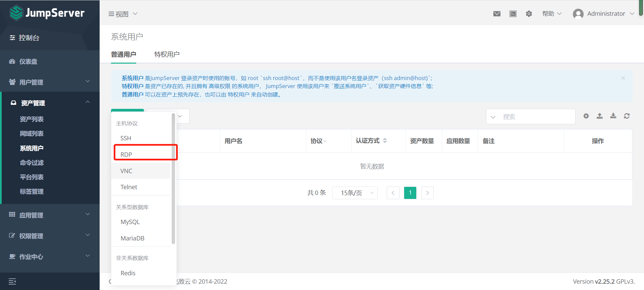Refresh the system user table
The height and width of the screenshot is (290, 644).
point(627,116)
